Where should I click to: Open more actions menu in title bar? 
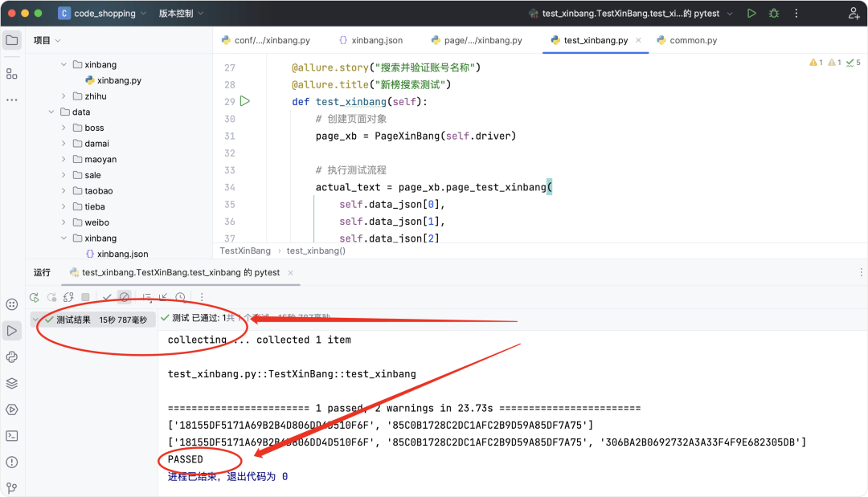tap(796, 14)
